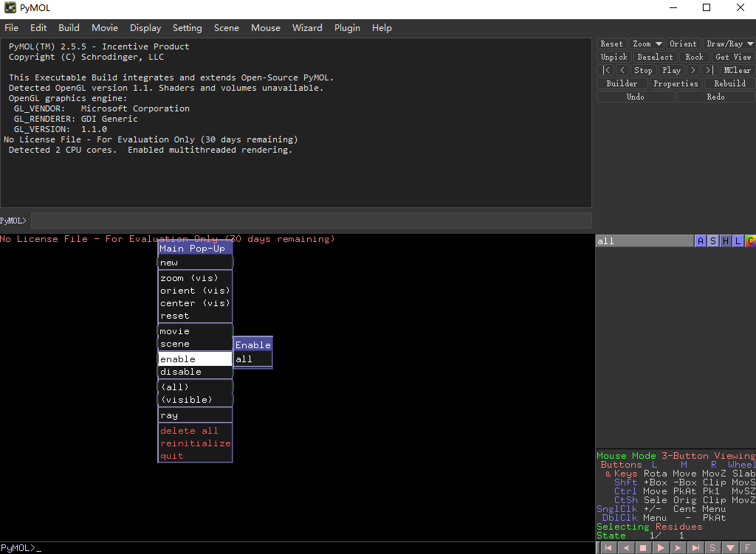756x554 pixels.
Task: Click the Builder button
Action: [x=622, y=83]
